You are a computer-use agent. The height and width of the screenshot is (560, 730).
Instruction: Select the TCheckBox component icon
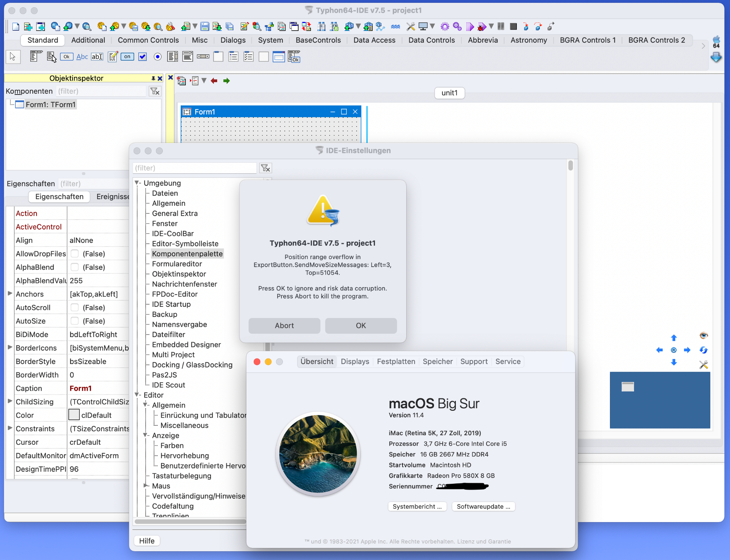pos(142,57)
